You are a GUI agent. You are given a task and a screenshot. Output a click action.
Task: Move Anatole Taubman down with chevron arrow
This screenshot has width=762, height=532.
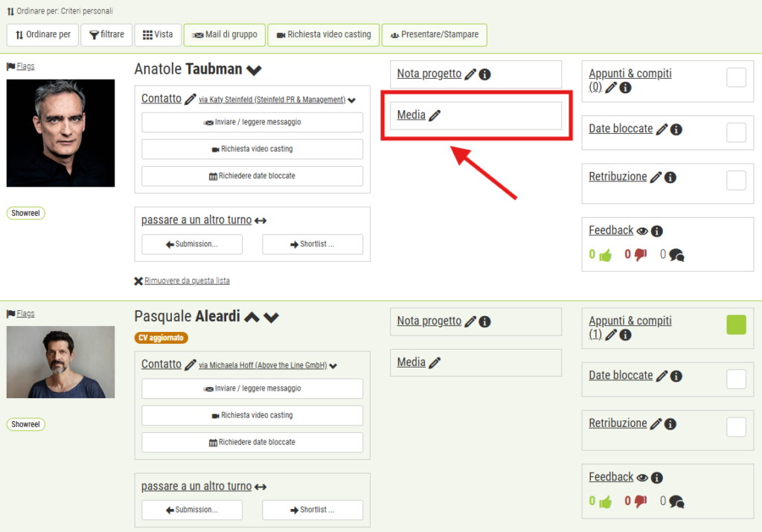point(254,70)
